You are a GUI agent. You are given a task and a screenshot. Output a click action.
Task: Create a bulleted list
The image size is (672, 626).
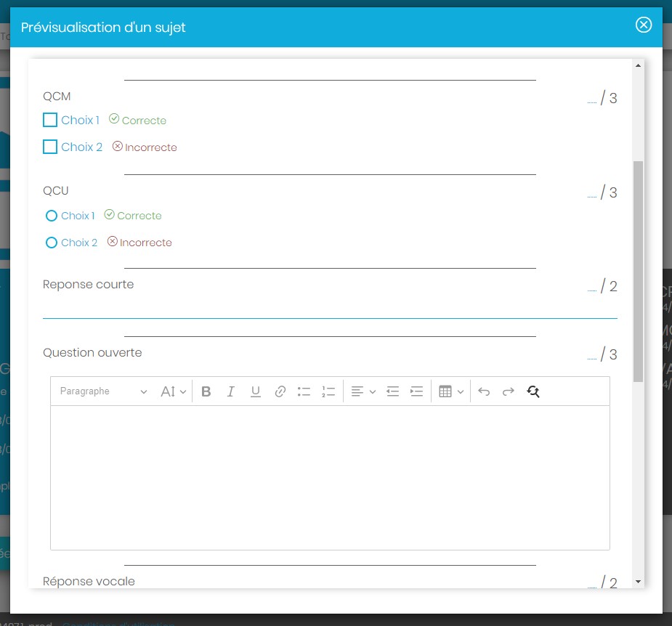pyautogui.click(x=304, y=391)
